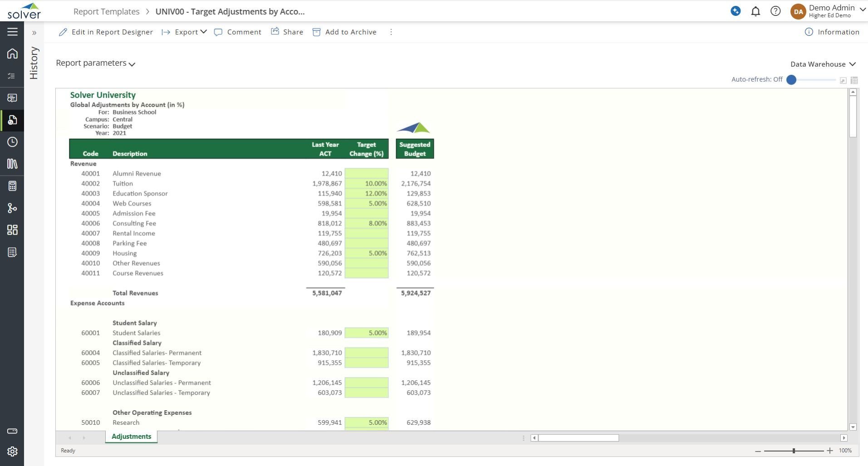Viewport: 868px width, 466px height.
Task: Click the blue star badge icon in the header
Action: tap(736, 11)
